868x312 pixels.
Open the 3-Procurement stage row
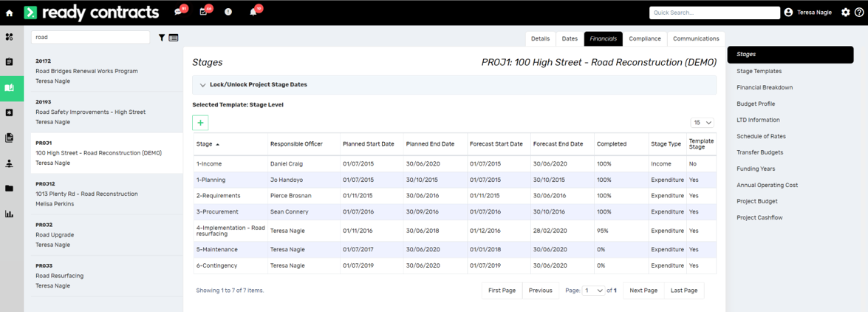coord(454,211)
